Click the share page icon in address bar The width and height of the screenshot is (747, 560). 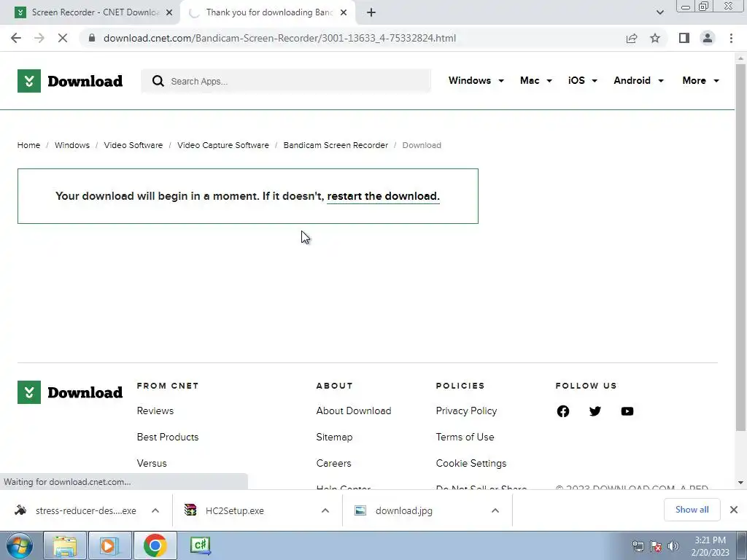click(632, 38)
